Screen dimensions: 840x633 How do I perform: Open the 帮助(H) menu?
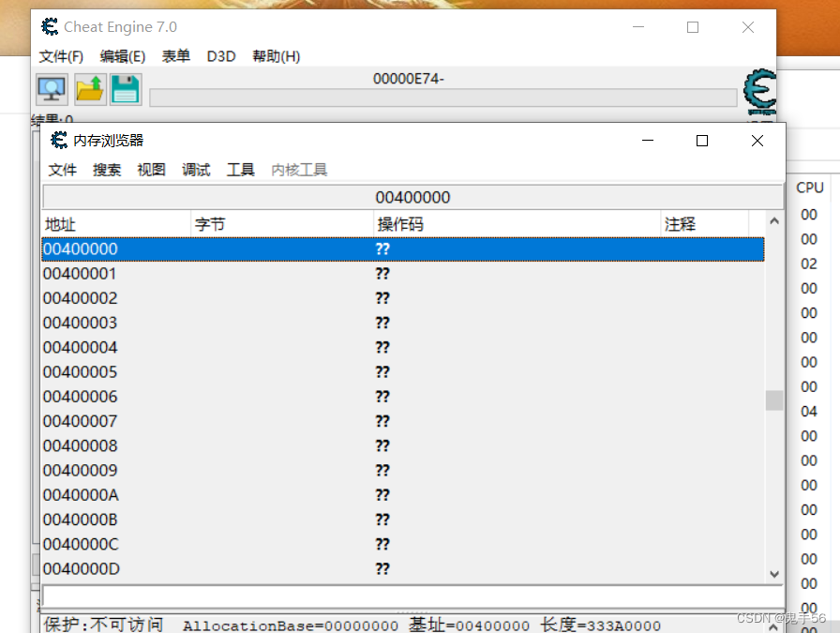click(x=277, y=56)
